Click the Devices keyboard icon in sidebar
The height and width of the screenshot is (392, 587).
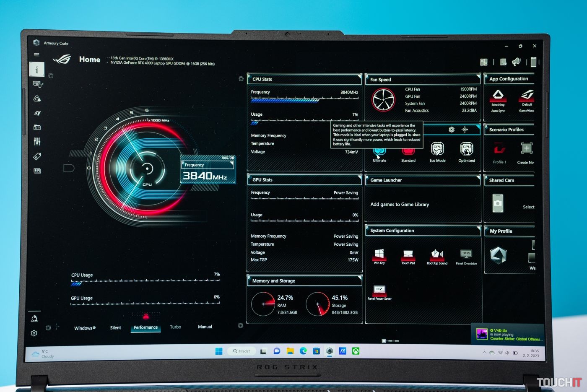[37, 84]
